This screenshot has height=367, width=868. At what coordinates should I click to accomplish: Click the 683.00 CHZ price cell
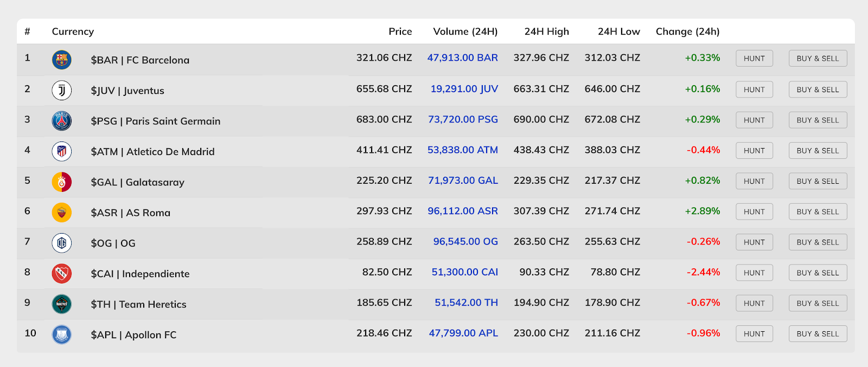tap(384, 119)
